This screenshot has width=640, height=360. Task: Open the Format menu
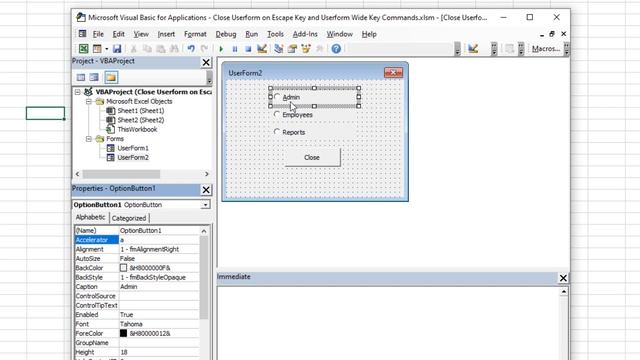[195, 34]
